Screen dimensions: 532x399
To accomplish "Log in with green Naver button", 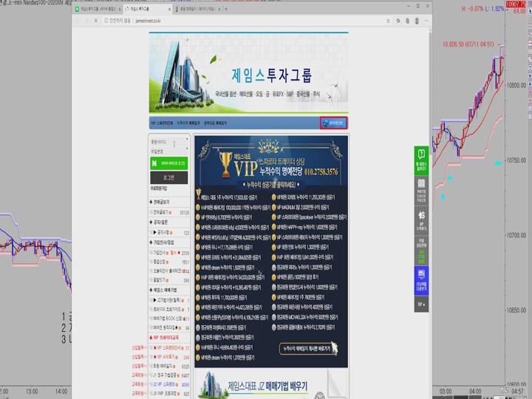I will pyautogui.click(x=169, y=163).
